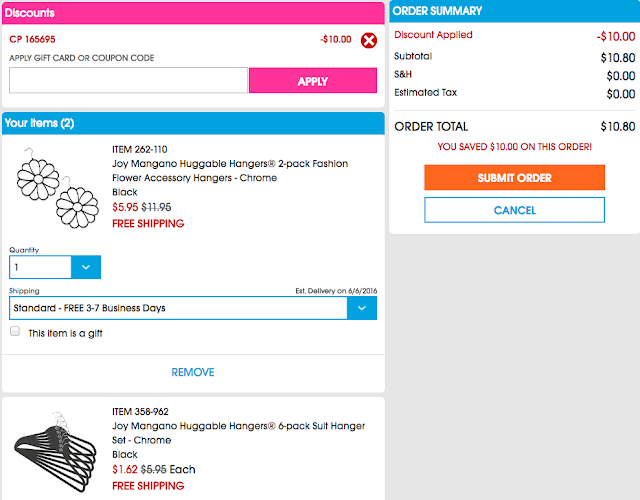Open Joy Mangano 6-pack Suit Hanger Set title
Viewport: 640px width, 500px height.
click(239, 433)
